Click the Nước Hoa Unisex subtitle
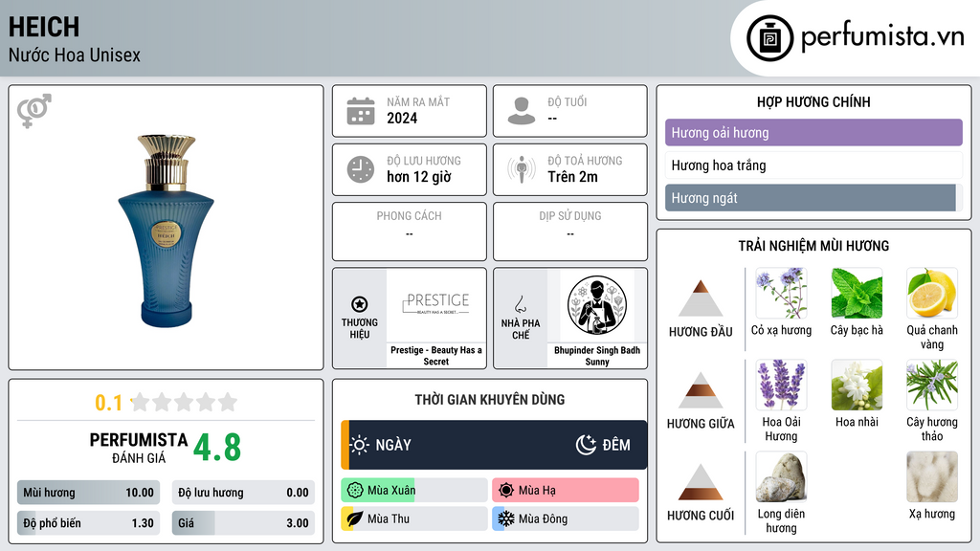Viewport: 980px width, 551px height. click(75, 55)
